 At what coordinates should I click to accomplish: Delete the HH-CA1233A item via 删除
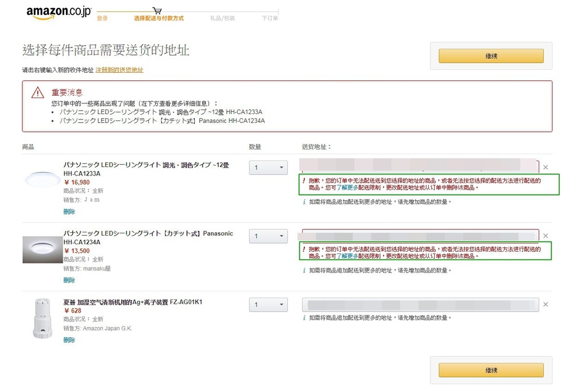(69, 212)
